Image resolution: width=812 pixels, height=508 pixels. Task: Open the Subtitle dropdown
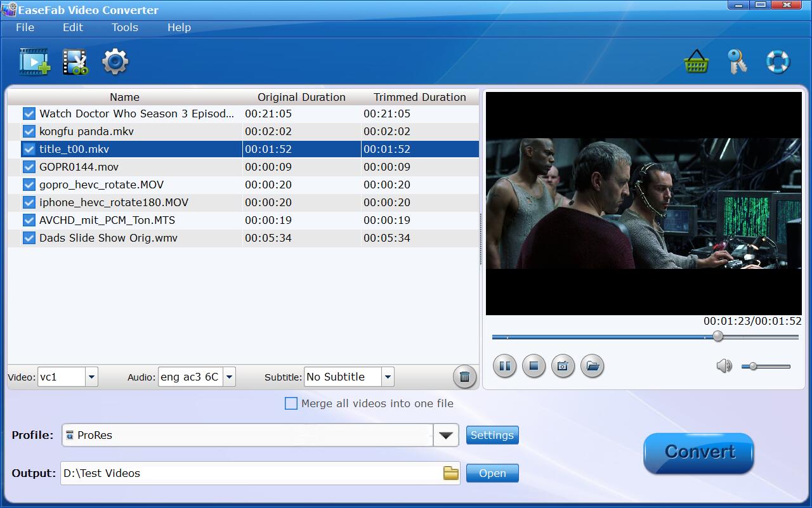(x=388, y=377)
